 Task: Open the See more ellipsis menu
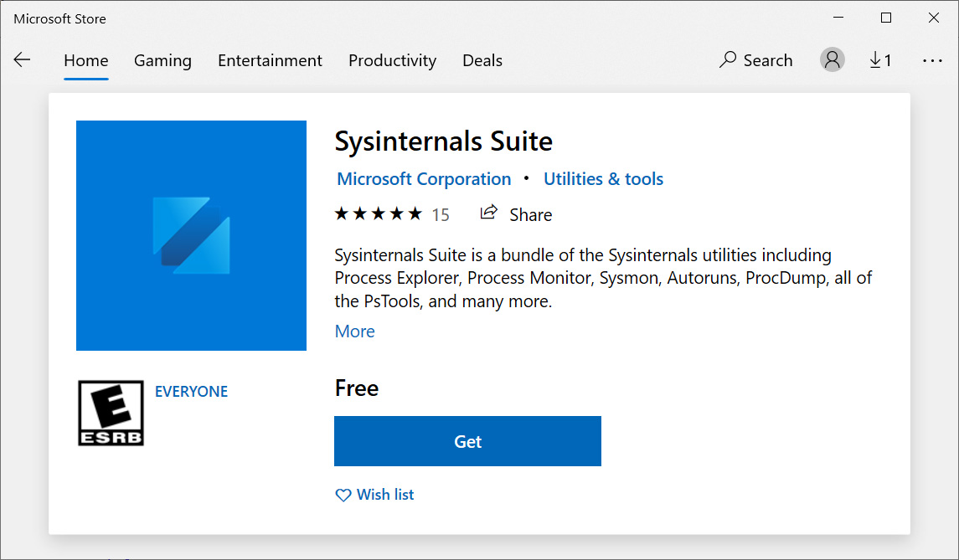pyautogui.click(x=932, y=60)
